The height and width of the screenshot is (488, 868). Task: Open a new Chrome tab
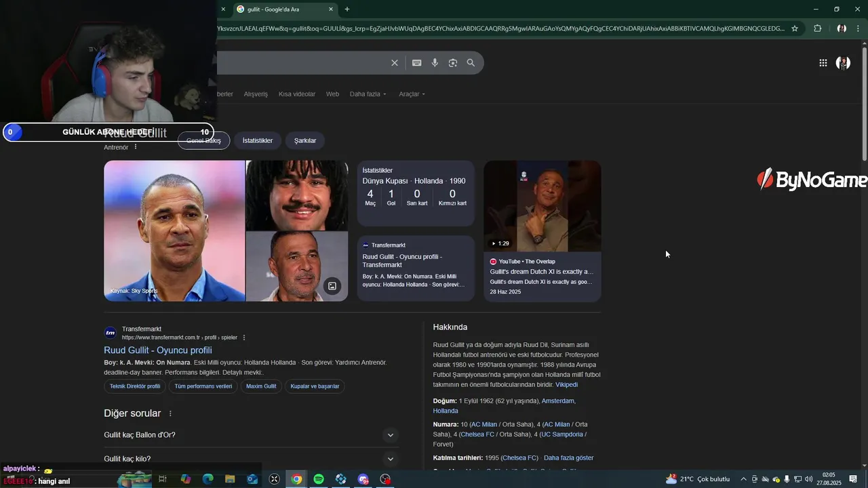point(347,9)
